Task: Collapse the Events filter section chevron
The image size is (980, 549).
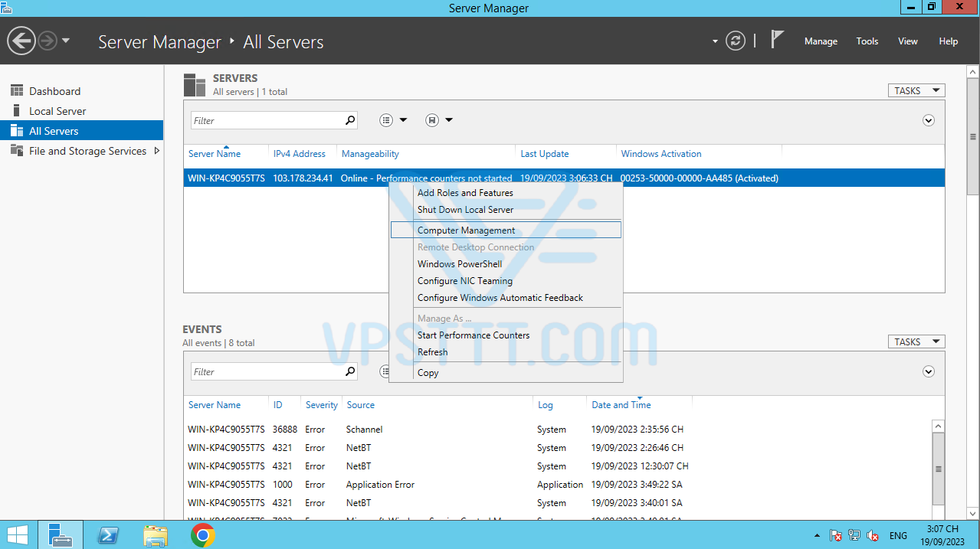Action: point(929,371)
